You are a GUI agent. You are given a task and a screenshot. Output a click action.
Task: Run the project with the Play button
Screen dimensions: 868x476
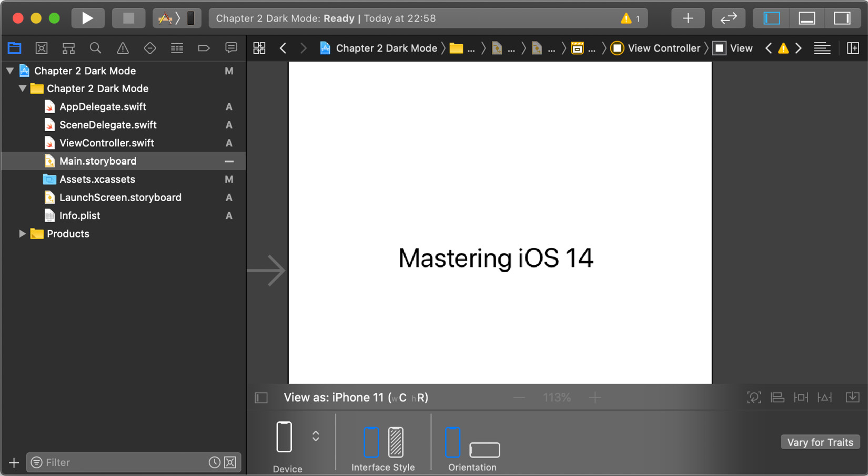point(87,18)
